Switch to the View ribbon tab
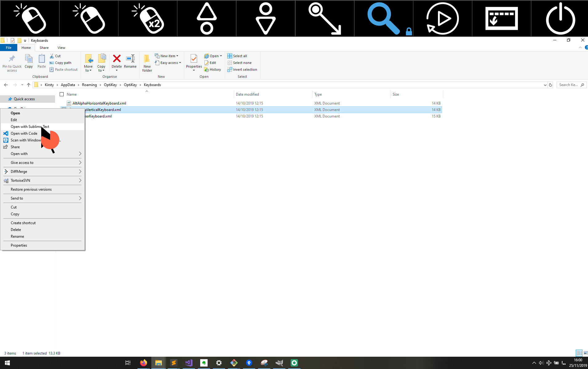The height and width of the screenshot is (369, 588). pos(61,47)
